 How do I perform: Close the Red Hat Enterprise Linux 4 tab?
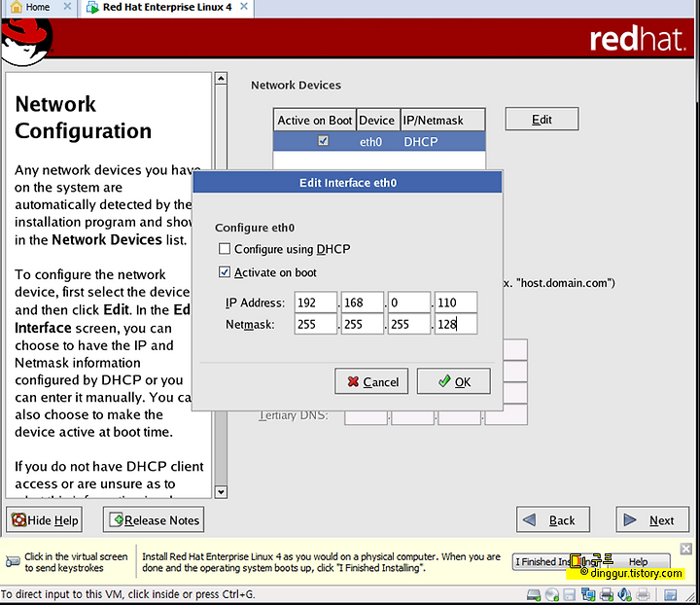click(244, 6)
